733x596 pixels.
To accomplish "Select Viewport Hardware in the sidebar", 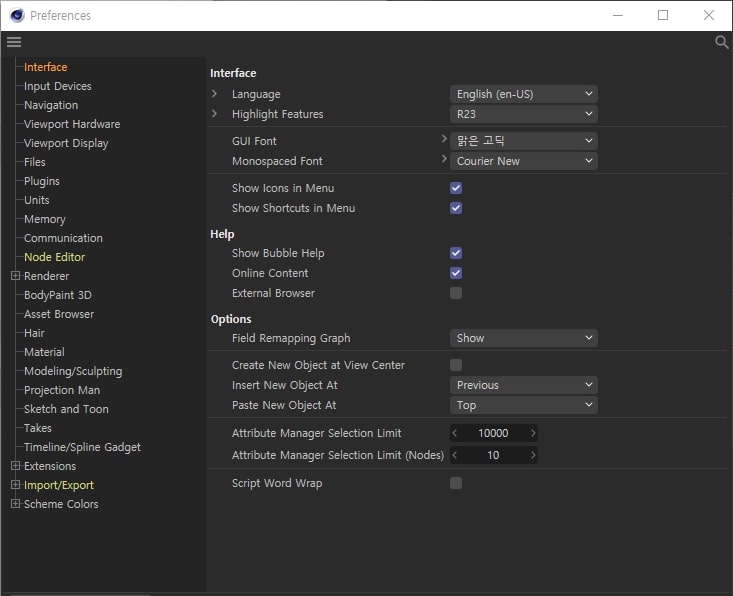I will click(72, 124).
